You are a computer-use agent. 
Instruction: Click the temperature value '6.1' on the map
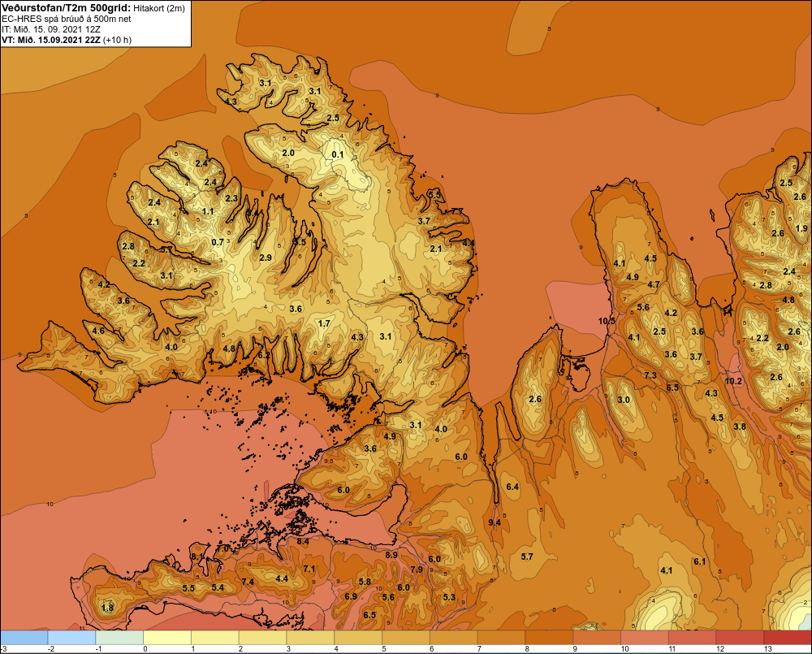click(x=700, y=561)
